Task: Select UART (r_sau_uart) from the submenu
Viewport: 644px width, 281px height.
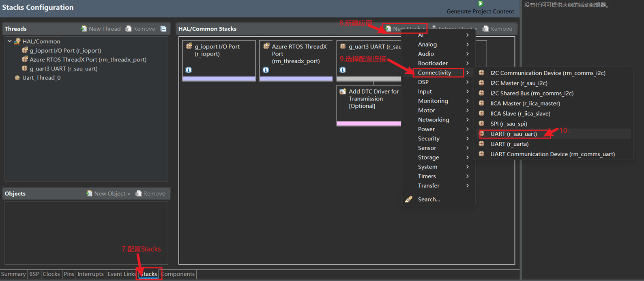Action: pos(513,134)
